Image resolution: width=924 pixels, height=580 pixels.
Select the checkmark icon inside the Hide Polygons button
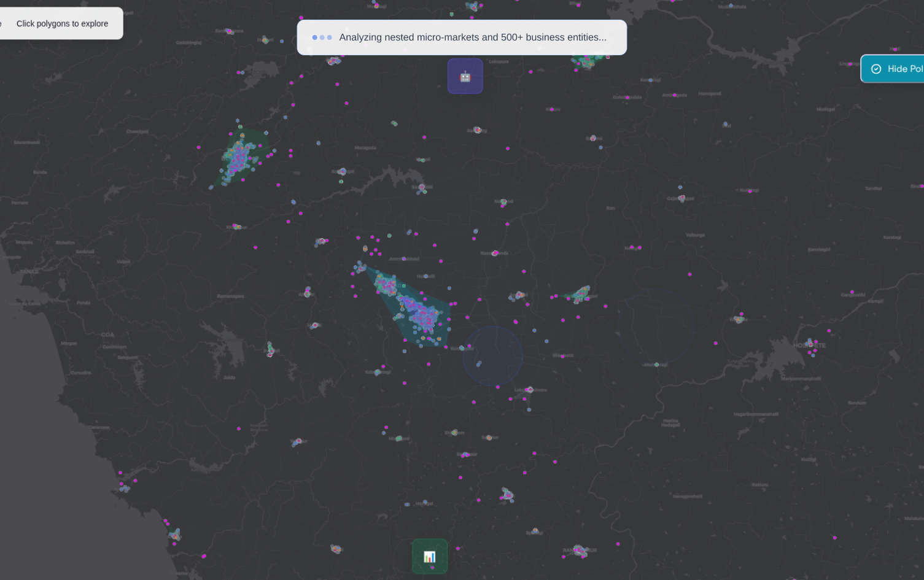pyautogui.click(x=875, y=69)
